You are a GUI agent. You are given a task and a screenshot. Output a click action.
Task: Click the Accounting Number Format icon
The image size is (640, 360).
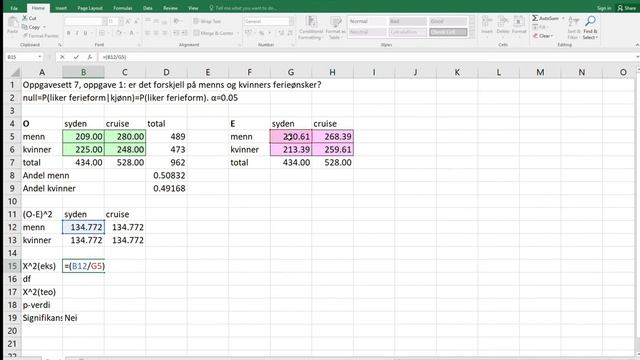tap(249, 33)
